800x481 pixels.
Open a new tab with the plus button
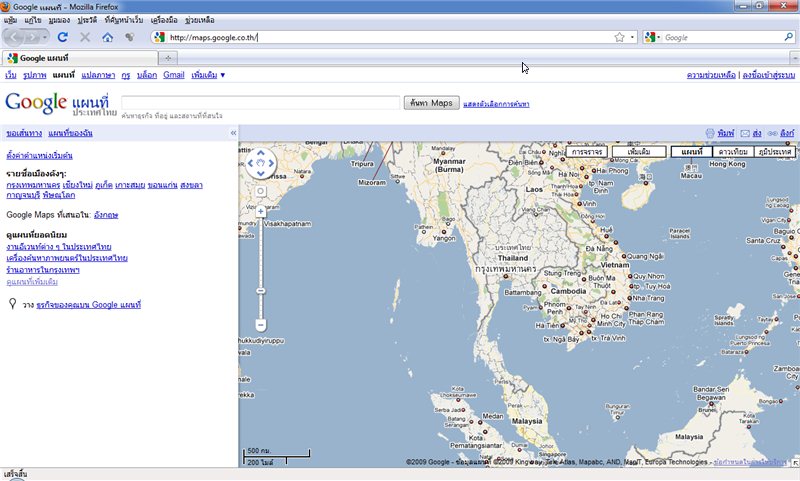[x=168, y=58]
